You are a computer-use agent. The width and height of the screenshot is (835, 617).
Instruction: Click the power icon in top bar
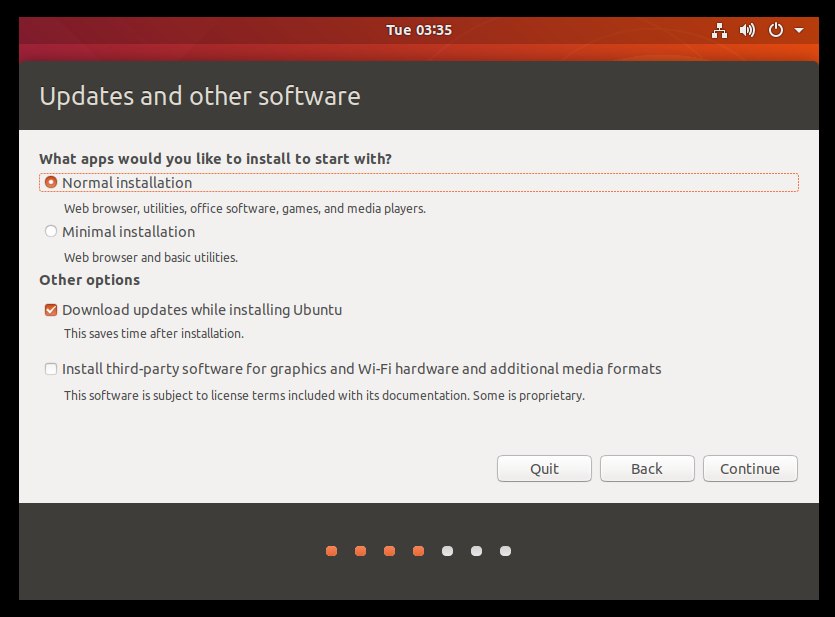[775, 30]
